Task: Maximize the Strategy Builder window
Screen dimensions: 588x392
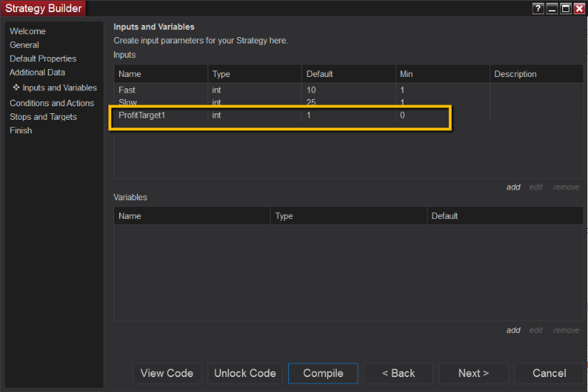Action: pos(565,9)
